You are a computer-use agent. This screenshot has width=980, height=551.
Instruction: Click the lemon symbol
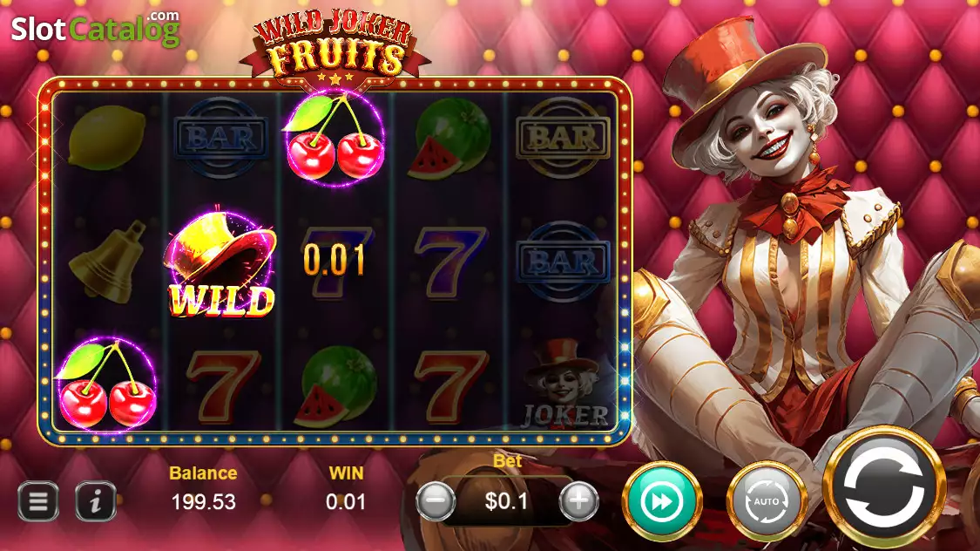pos(107,136)
